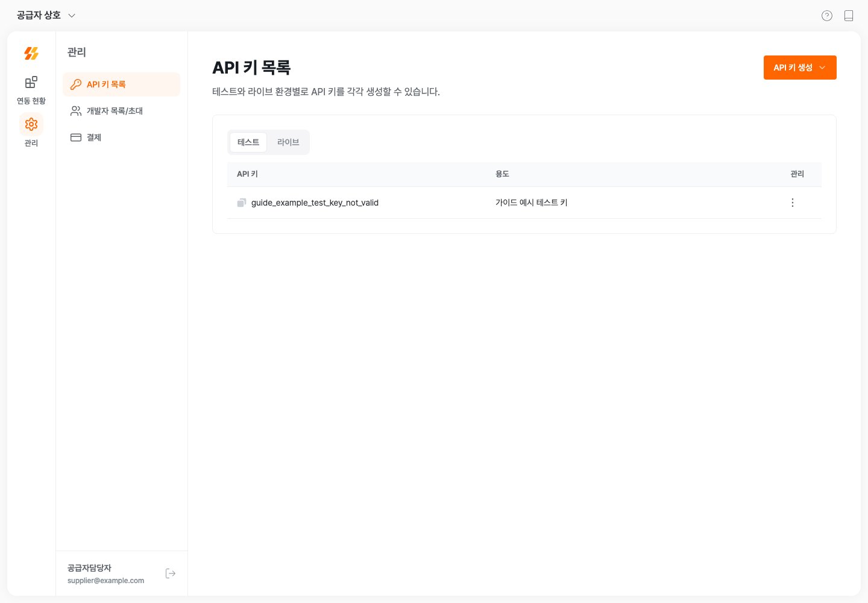Open the API 키 생성 dropdown button
Image resolution: width=868 pixels, height=603 pixels.
click(x=800, y=68)
